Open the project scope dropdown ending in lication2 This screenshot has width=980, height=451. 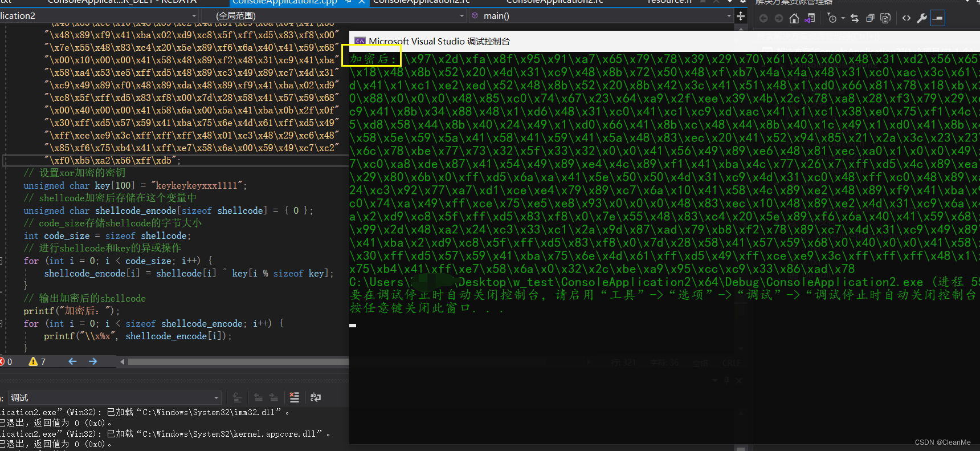[99, 16]
